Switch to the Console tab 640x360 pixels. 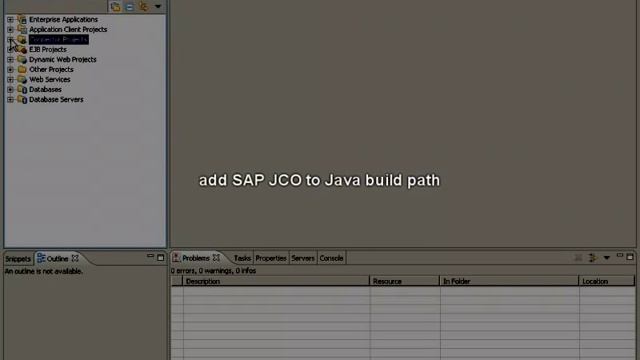[x=331, y=258]
